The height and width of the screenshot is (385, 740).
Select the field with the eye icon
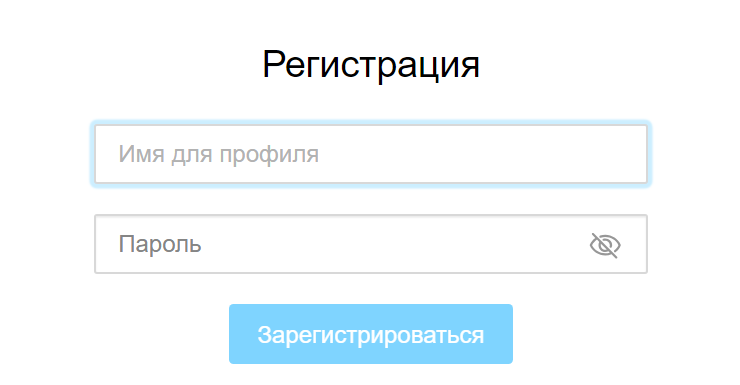coord(371,244)
